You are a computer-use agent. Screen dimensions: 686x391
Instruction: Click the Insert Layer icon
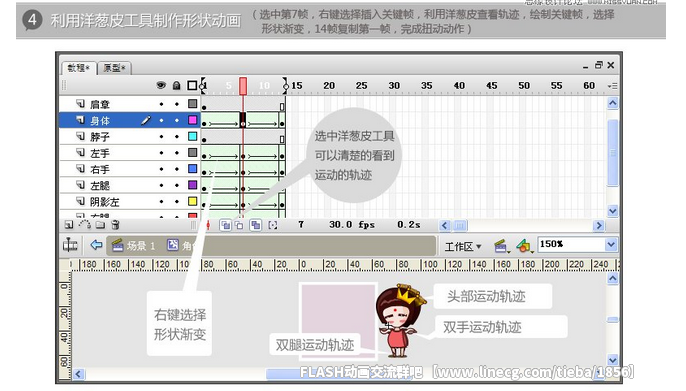pos(69,225)
